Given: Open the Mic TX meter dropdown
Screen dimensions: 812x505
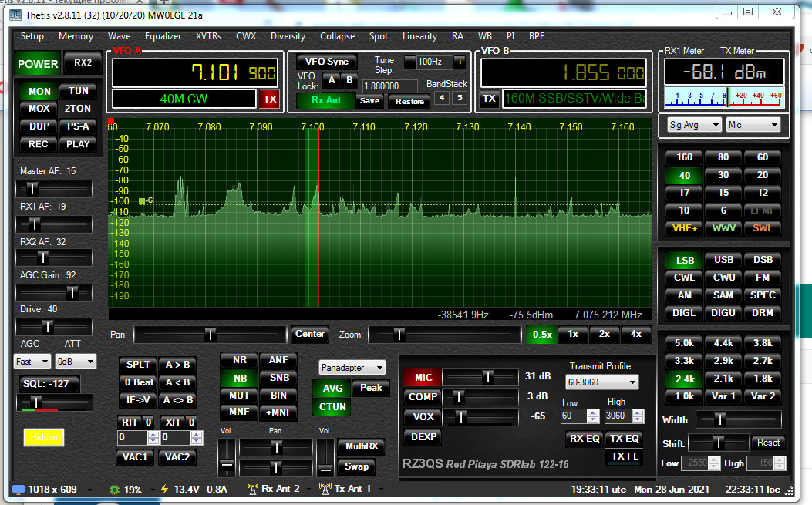Looking at the screenshot, I should coord(753,125).
